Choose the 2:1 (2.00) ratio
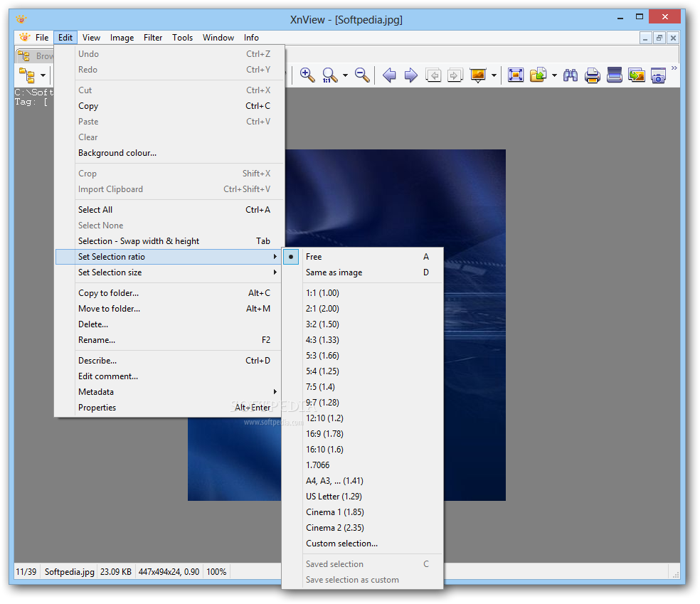 [x=363, y=309]
